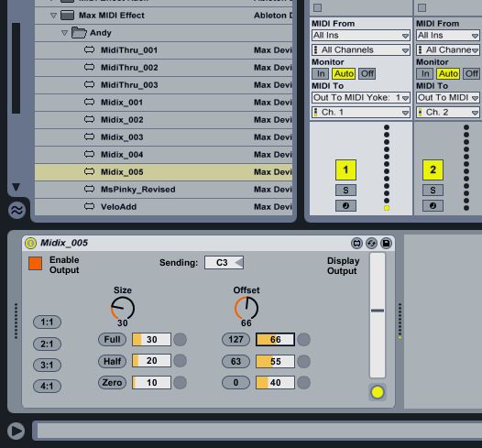Select the 2:1 ratio button

coord(47,344)
